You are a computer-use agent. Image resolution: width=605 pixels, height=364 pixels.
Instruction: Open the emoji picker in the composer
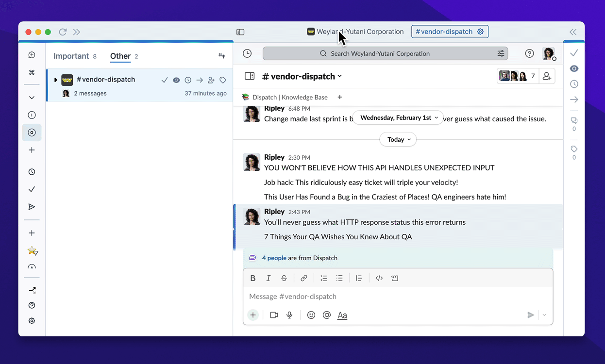[x=311, y=315]
